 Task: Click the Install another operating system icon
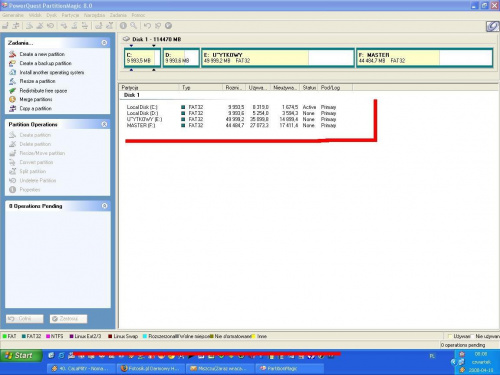pyautogui.click(x=12, y=72)
